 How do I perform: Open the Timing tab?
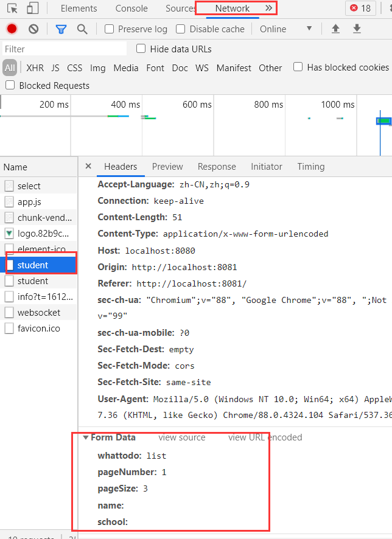click(x=311, y=167)
